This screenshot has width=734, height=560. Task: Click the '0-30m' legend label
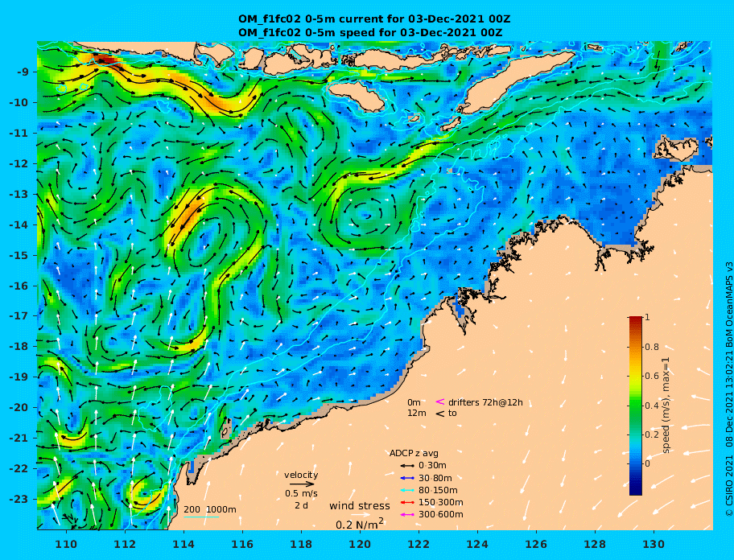pyautogui.click(x=432, y=466)
